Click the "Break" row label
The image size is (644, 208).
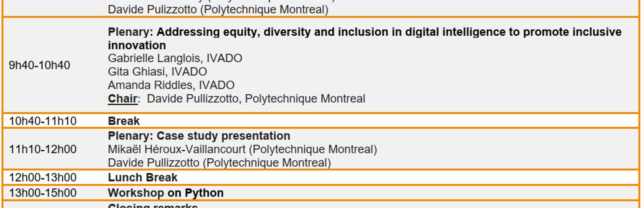(x=124, y=121)
